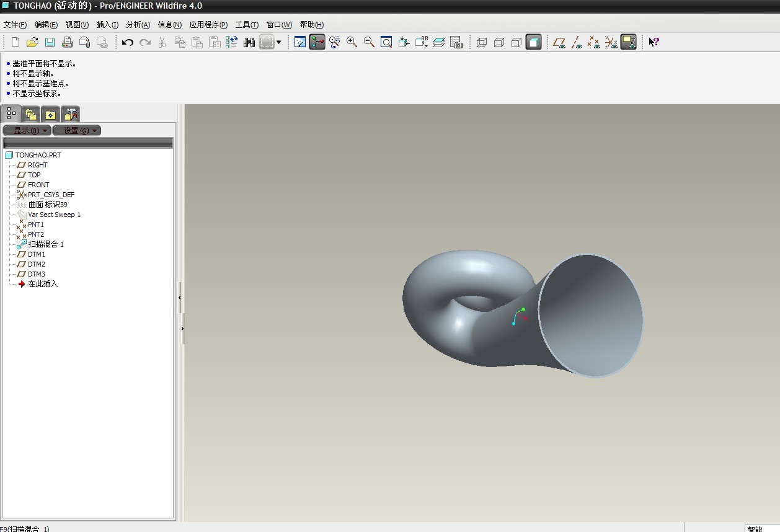
Task: Open the binoculars find tool
Action: click(x=249, y=42)
